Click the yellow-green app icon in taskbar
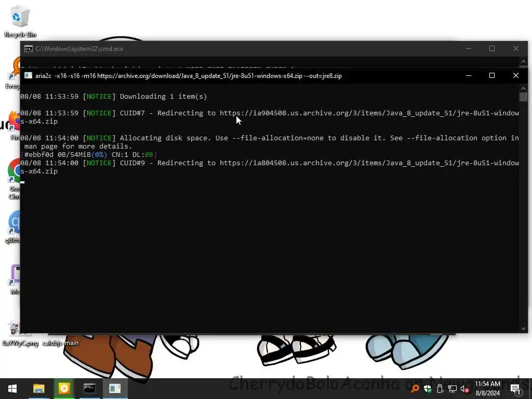The height and width of the screenshot is (399, 532). (64, 389)
